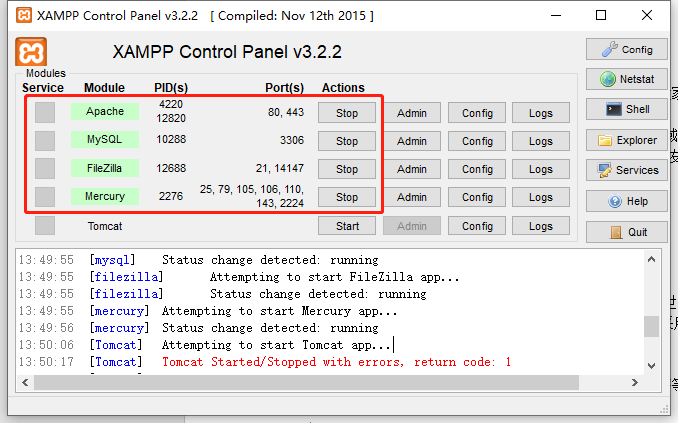Open the Services manager
The width and height of the screenshot is (678, 423).
(627, 170)
